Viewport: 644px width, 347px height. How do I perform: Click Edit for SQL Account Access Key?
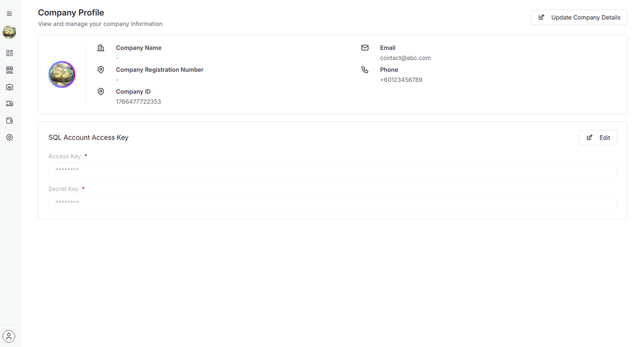click(598, 137)
